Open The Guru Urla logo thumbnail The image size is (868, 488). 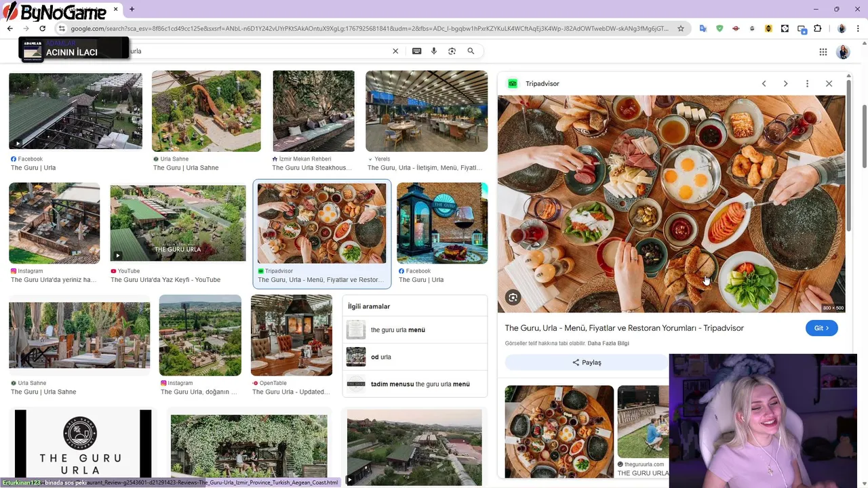click(83, 443)
